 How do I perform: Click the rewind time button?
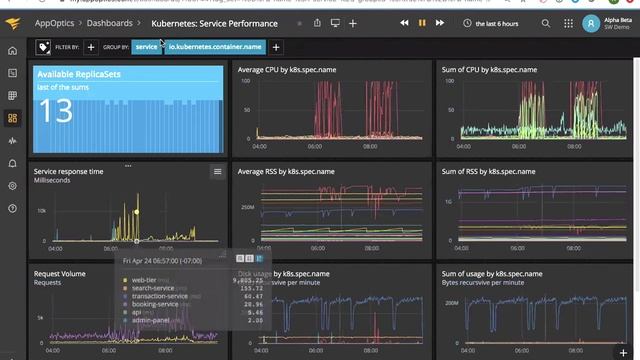pyautogui.click(x=404, y=23)
